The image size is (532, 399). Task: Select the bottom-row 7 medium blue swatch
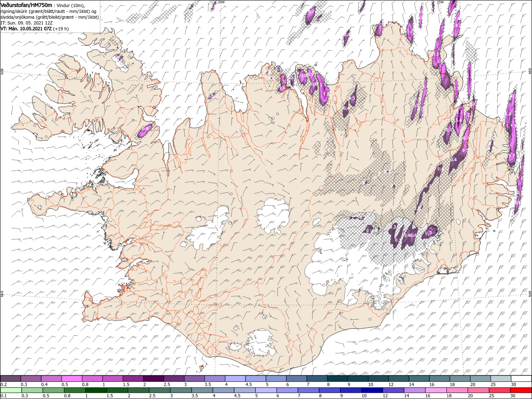click(x=308, y=390)
